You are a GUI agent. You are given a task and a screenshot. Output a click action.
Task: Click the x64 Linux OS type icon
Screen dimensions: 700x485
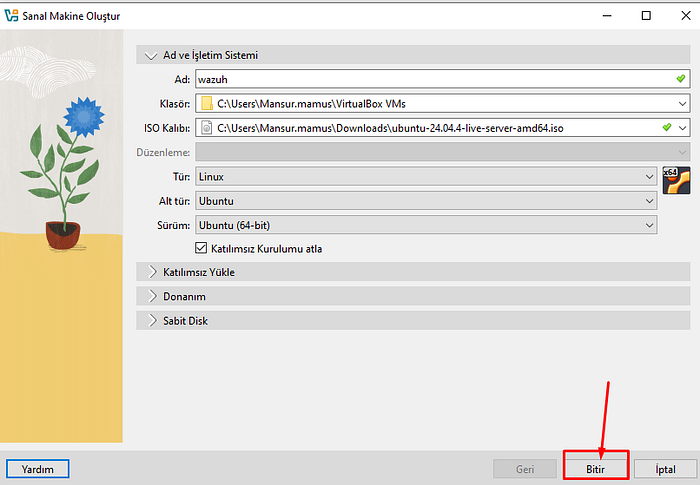(x=676, y=180)
